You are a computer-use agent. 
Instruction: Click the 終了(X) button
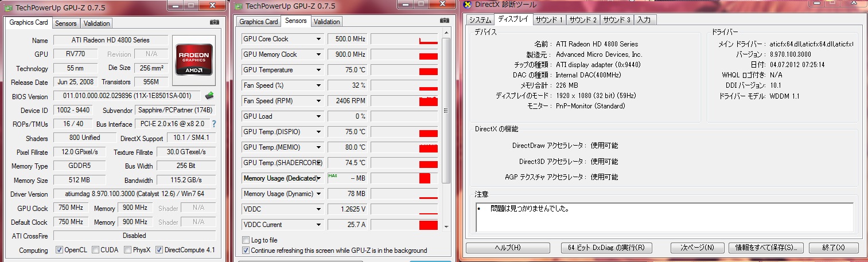point(833,248)
